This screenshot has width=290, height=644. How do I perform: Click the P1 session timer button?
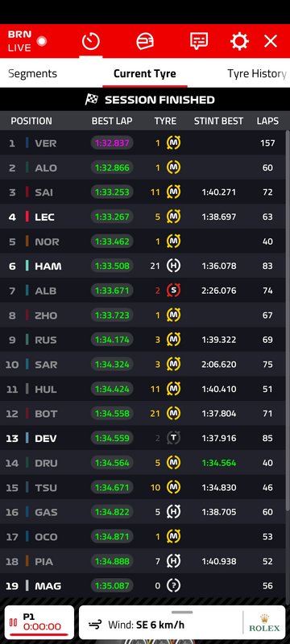point(39,622)
